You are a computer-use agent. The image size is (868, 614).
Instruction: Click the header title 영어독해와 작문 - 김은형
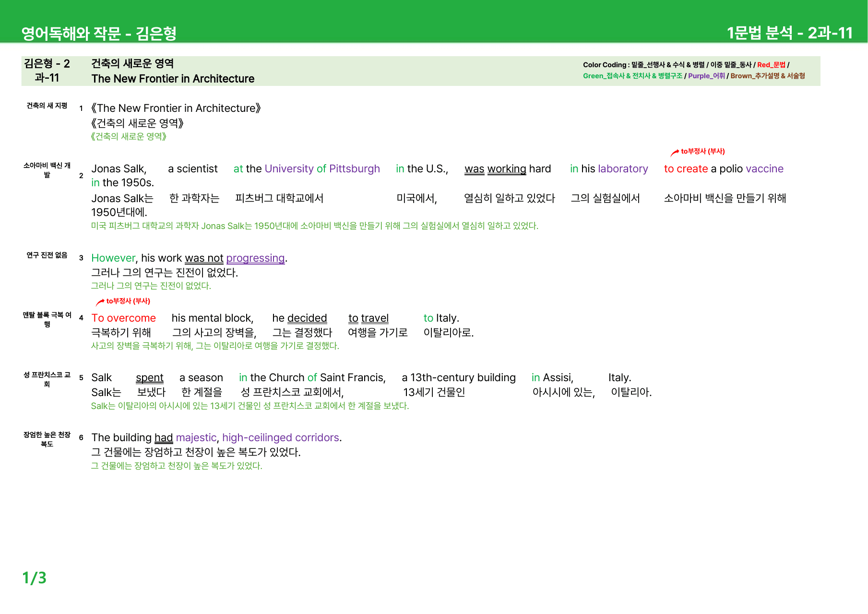(99, 33)
